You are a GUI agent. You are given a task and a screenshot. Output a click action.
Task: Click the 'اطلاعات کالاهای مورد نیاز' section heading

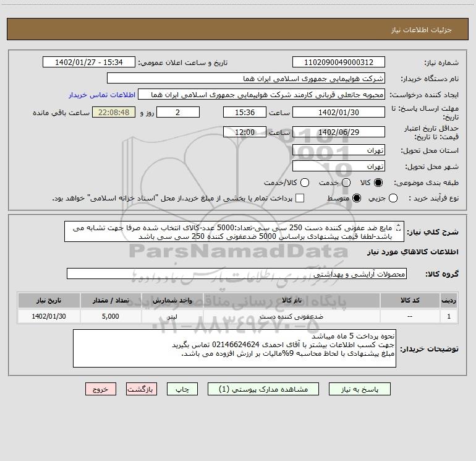tap(413, 252)
